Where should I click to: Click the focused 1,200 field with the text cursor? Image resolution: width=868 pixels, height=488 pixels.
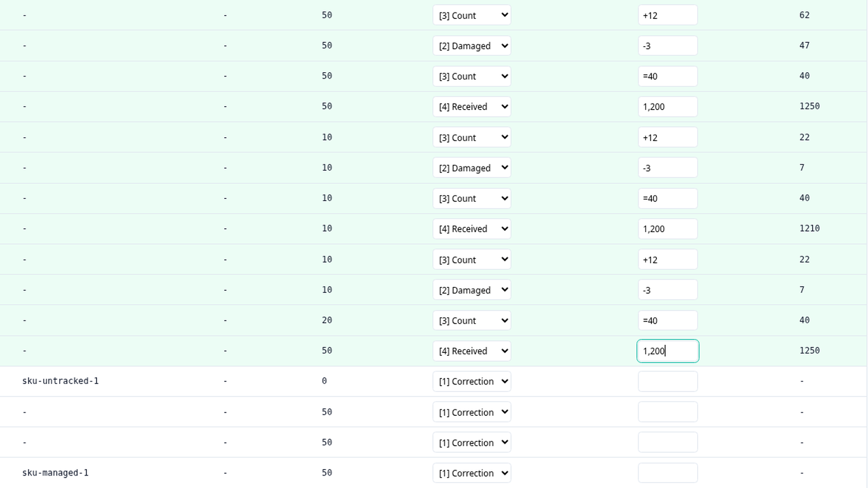(667, 351)
